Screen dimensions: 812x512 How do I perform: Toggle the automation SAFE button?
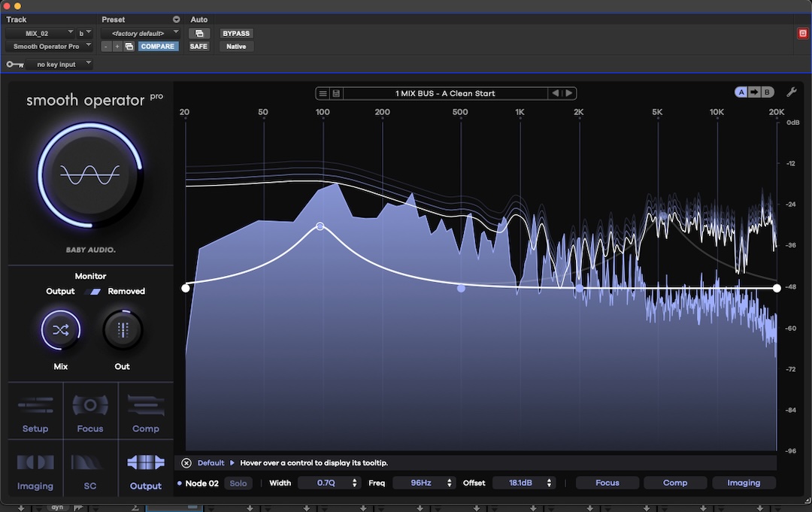(198, 47)
